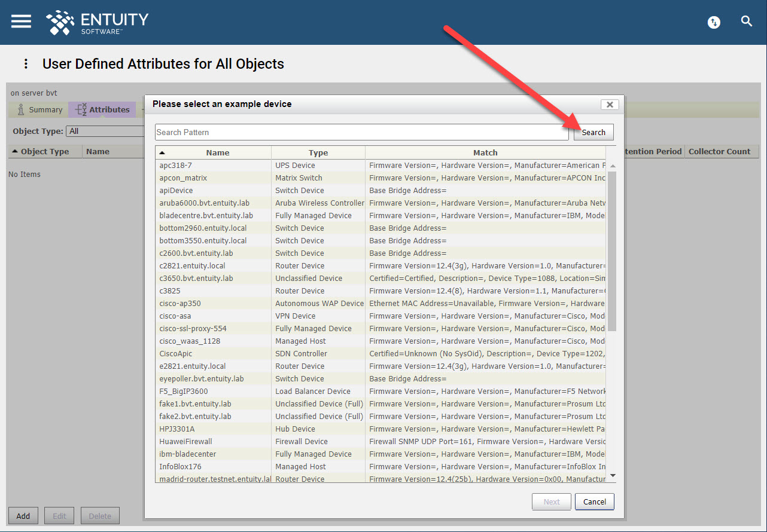Sort background table by Object Type
767x532 pixels.
[45, 152]
